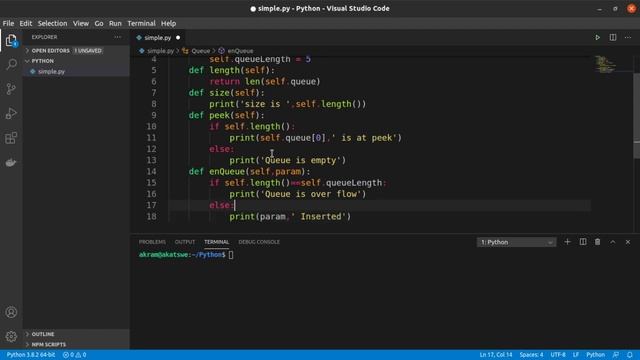The image size is (640, 360).
Task: Open the Selection menu
Action: [x=52, y=23]
